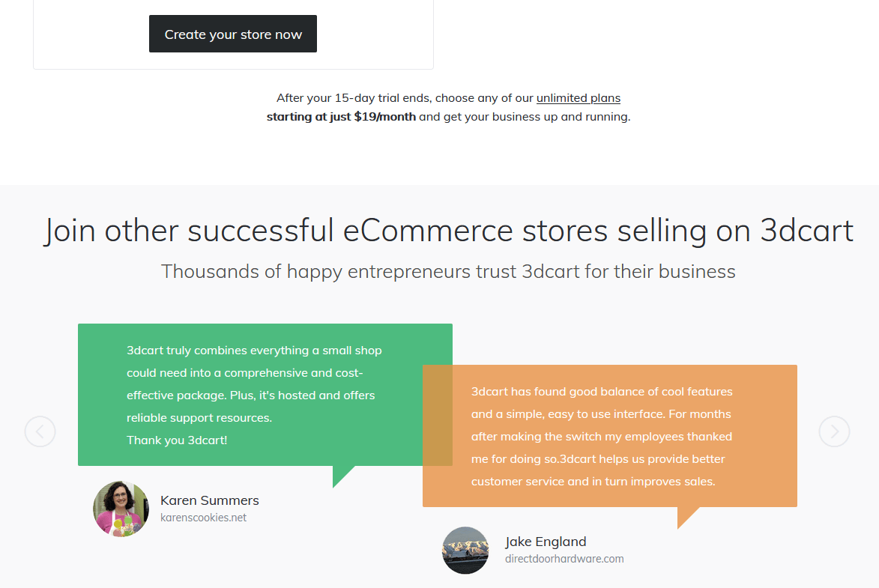
Task: Click the green bubble's pointer tail
Action: tap(340, 474)
